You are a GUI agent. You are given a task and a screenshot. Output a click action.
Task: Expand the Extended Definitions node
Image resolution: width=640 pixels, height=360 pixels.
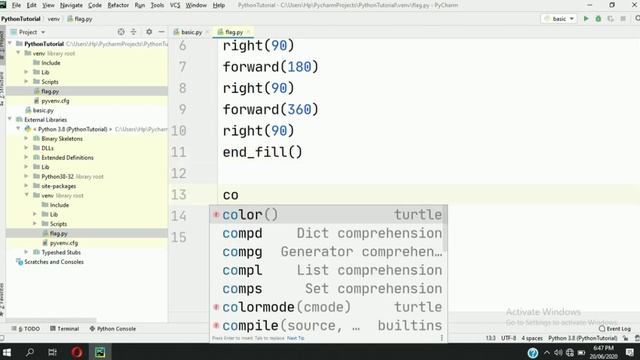click(x=27, y=157)
